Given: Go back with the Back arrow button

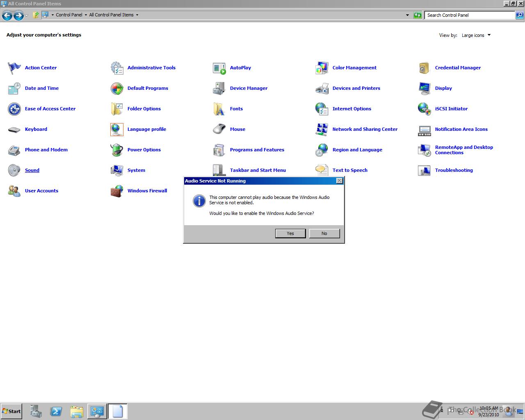Looking at the screenshot, I should pyautogui.click(x=7, y=16).
